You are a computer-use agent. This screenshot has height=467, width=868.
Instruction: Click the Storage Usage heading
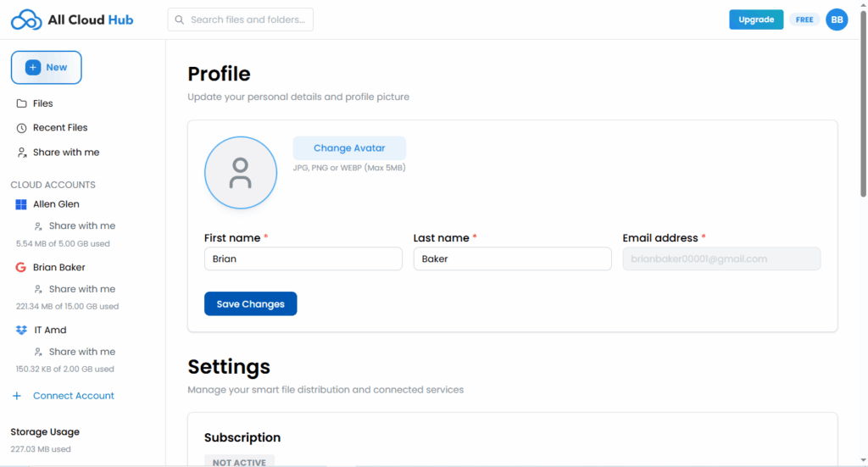click(x=45, y=432)
